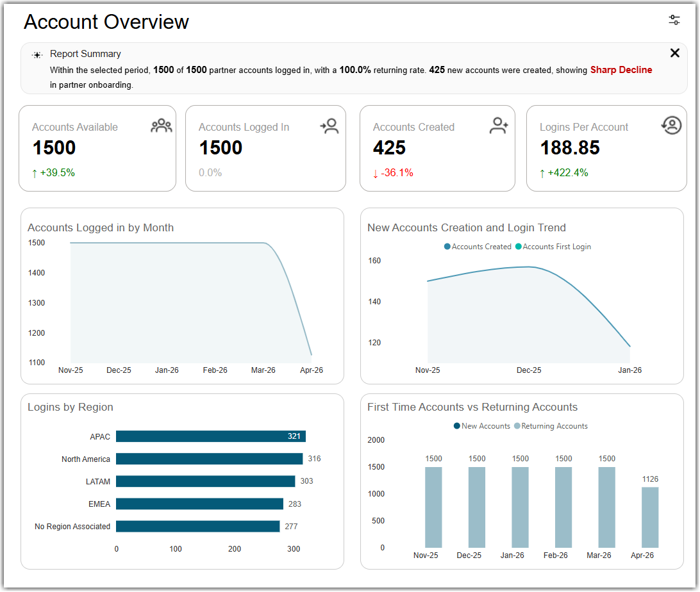Click the Accounts Created add-user icon
Image resolution: width=700 pixels, height=592 pixels.
499,126
